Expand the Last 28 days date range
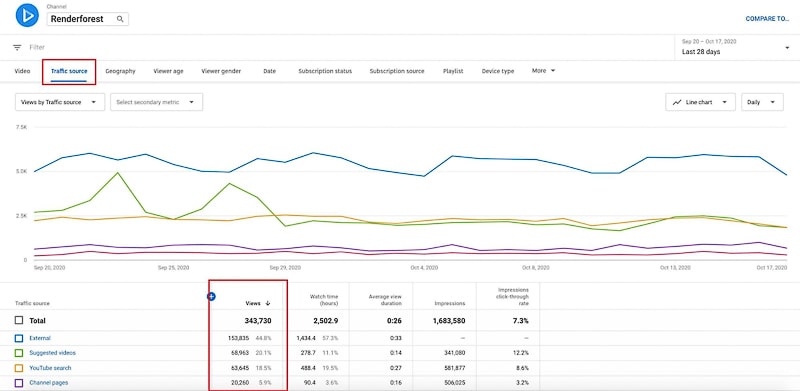Image resolution: width=800 pixels, height=391 pixels. click(735, 47)
